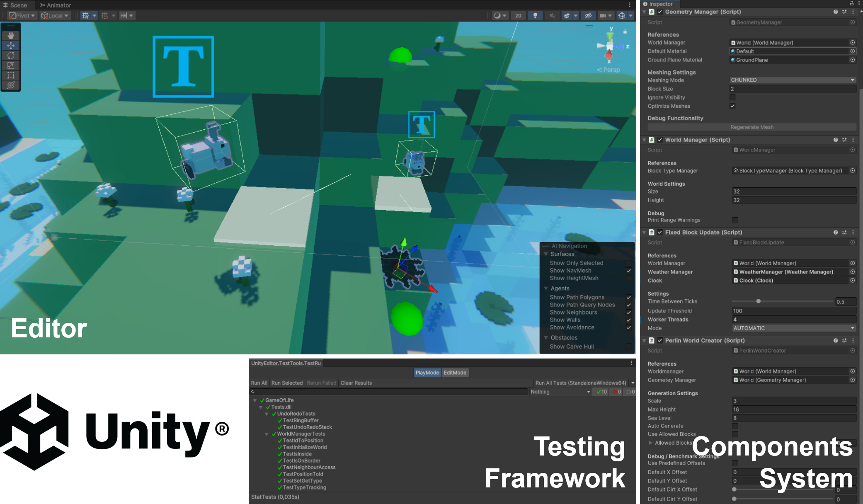
Task: Select the Move tool
Action: (11, 46)
